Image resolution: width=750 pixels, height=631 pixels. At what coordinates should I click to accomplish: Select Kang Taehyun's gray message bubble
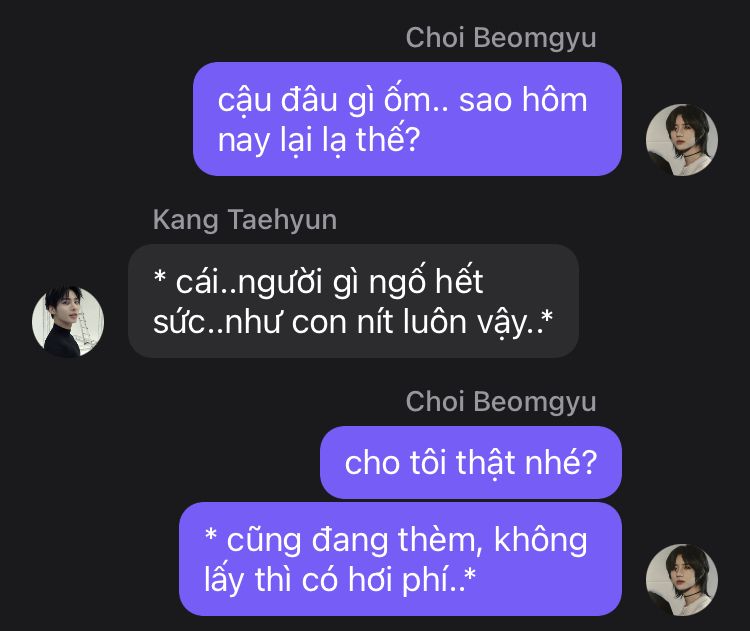[353, 301]
